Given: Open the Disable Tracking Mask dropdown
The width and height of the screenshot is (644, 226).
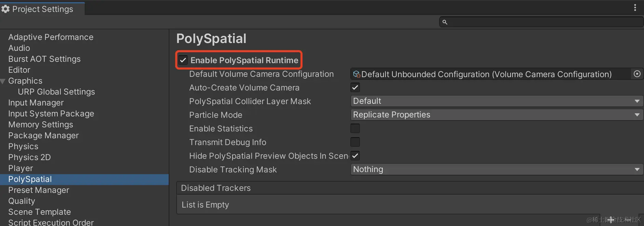Looking at the screenshot, I should pyautogui.click(x=497, y=169).
